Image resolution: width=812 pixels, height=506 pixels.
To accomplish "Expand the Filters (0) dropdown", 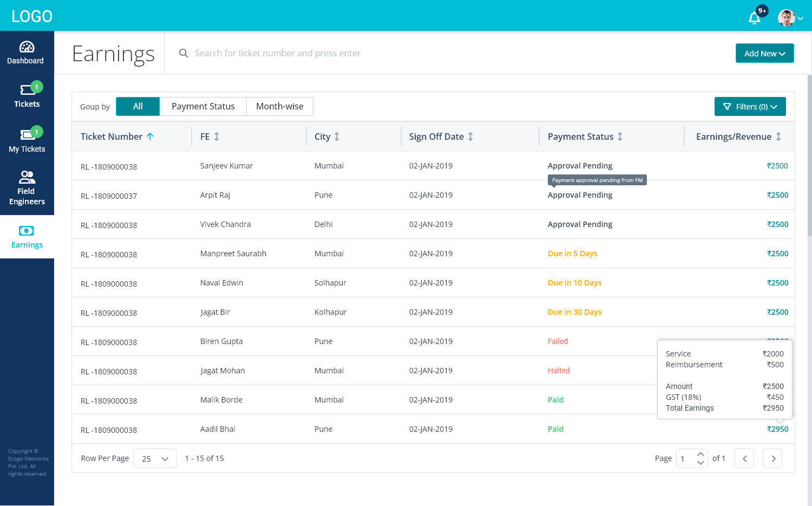I will coord(750,107).
